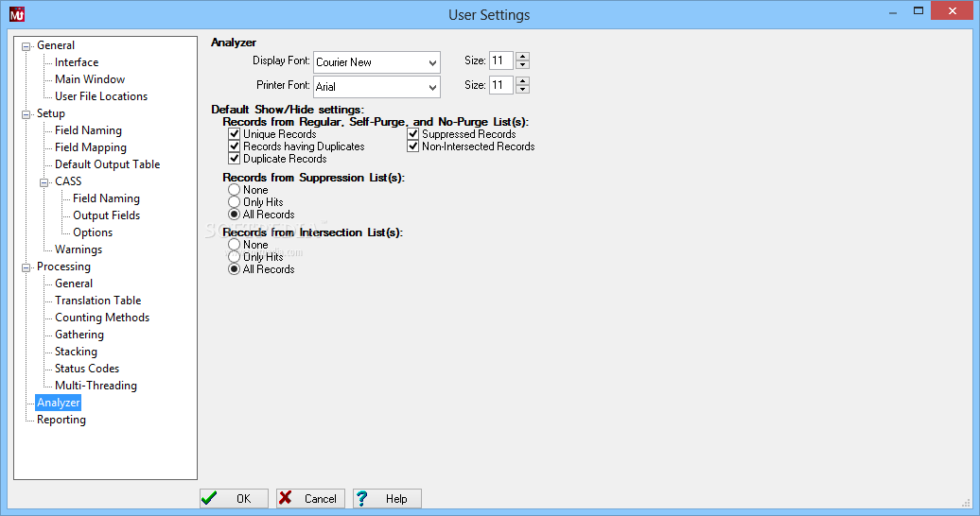Uncheck the Duplicate Records checkbox

coord(235,159)
